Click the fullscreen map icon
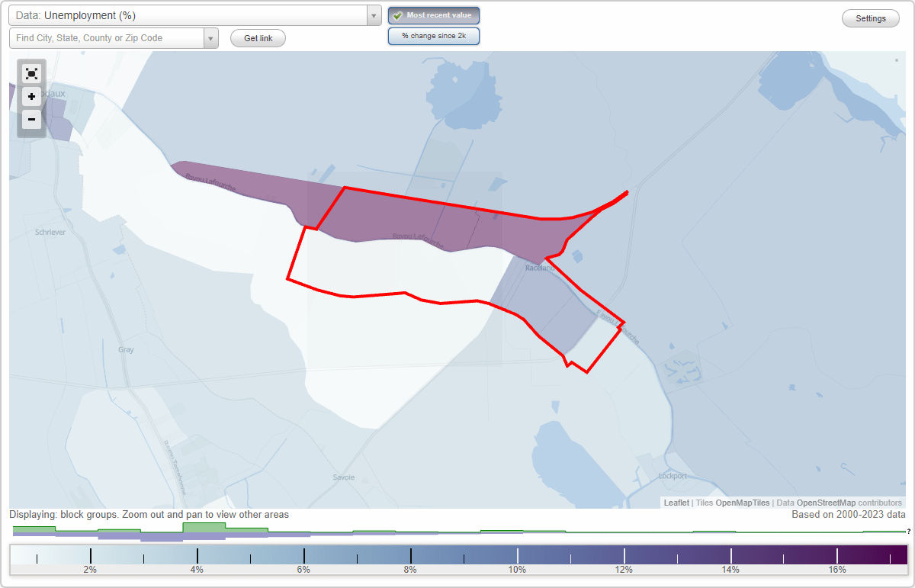This screenshot has height=588, width=915. (31, 74)
